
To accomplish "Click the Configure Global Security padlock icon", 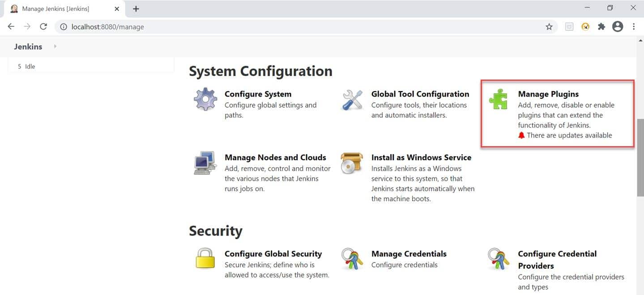I will pos(205,259).
